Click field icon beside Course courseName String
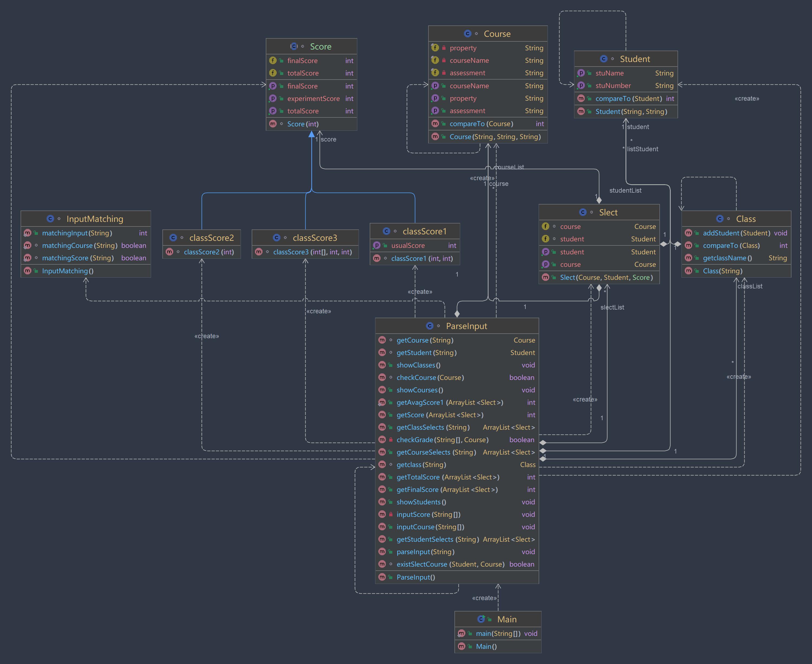 tap(435, 60)
